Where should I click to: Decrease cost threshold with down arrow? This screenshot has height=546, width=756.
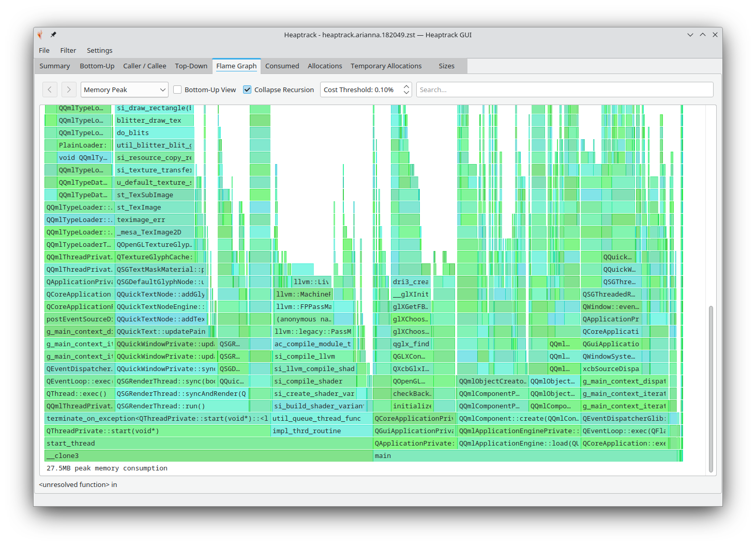tap(406, 93)
